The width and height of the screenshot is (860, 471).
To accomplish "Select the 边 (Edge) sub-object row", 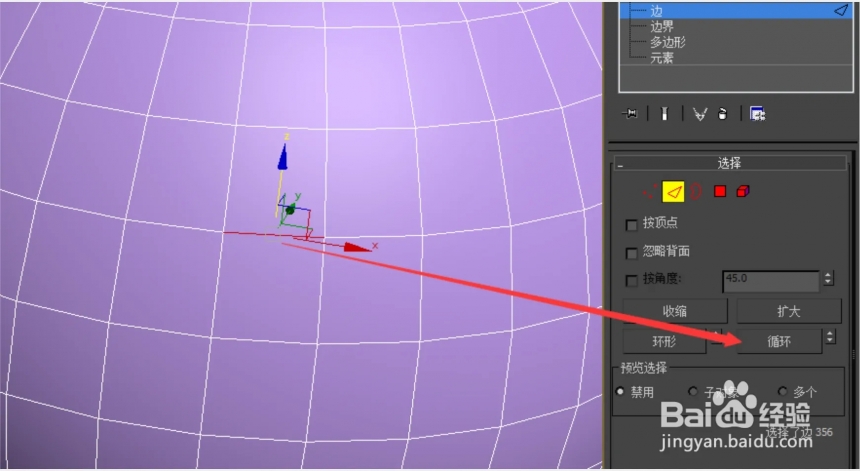I will [735, 10].
